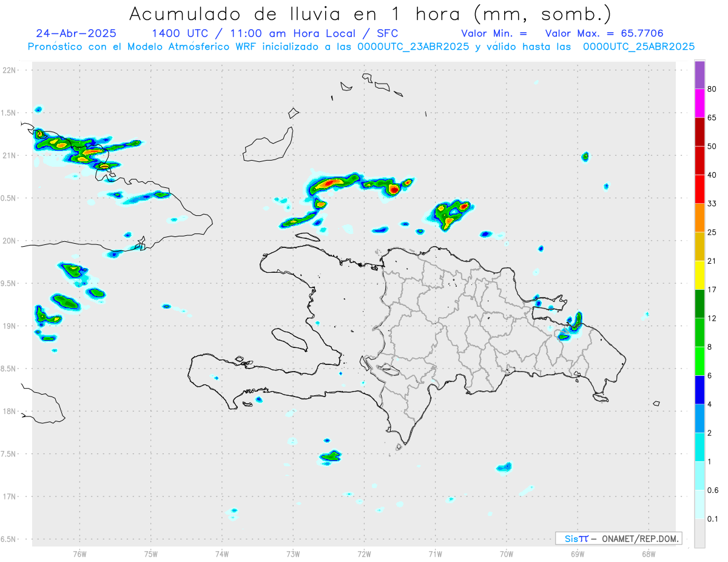Select the red swatch between 40 and 50
This screenshot has height=562, width=728.
699,161
